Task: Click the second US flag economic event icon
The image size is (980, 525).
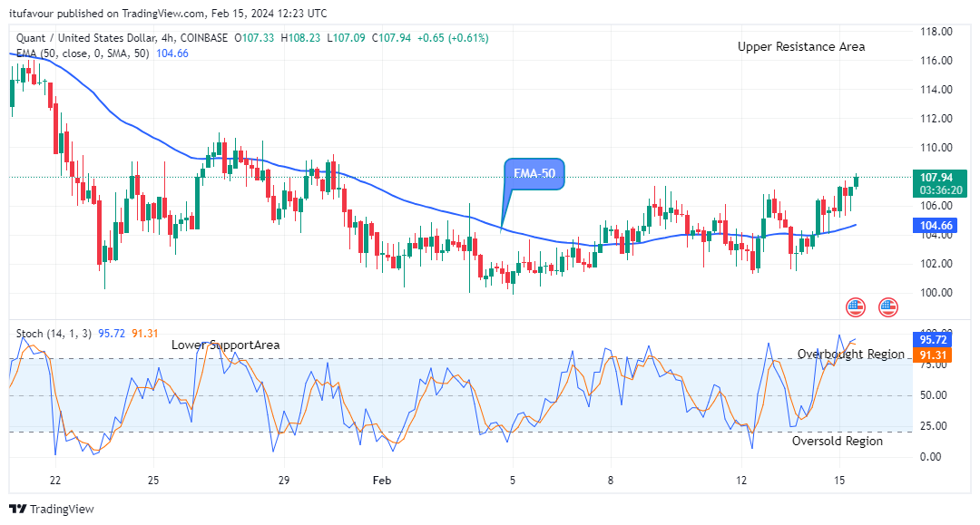Action: coord(888,307)
